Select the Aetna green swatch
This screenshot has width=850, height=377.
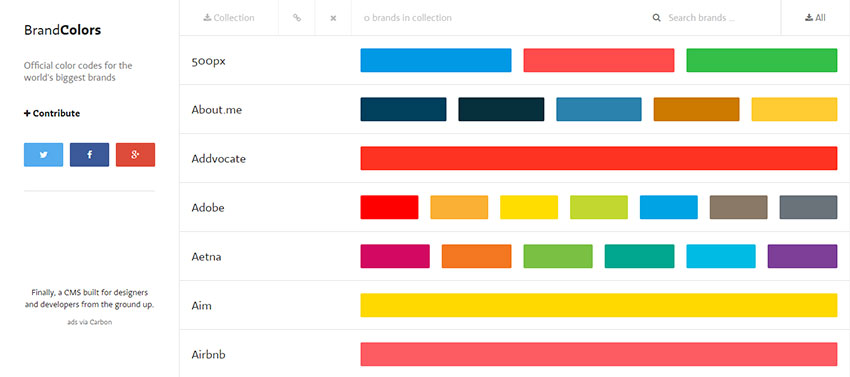tap(558, 256)
